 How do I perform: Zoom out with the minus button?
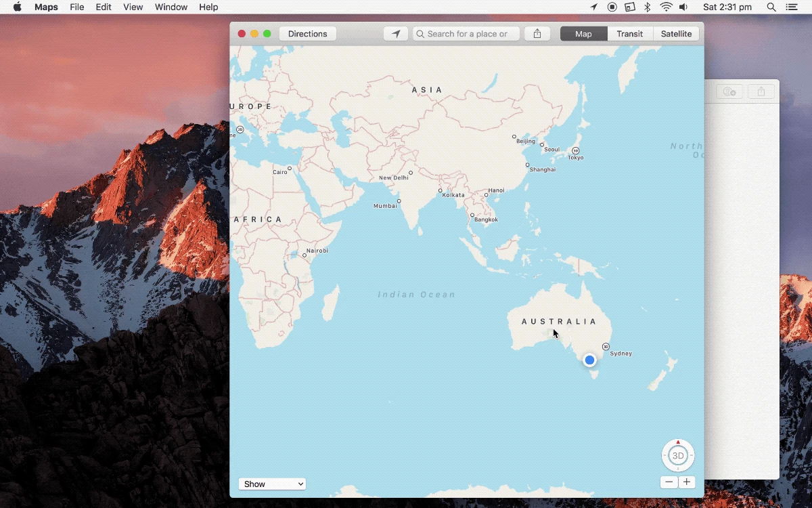[x=669, y=482]
